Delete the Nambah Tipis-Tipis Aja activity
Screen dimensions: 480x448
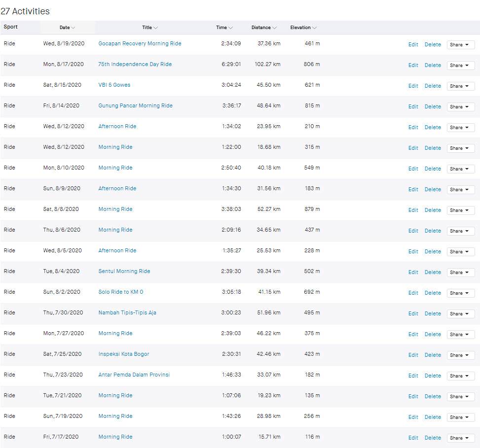[433, 313]
